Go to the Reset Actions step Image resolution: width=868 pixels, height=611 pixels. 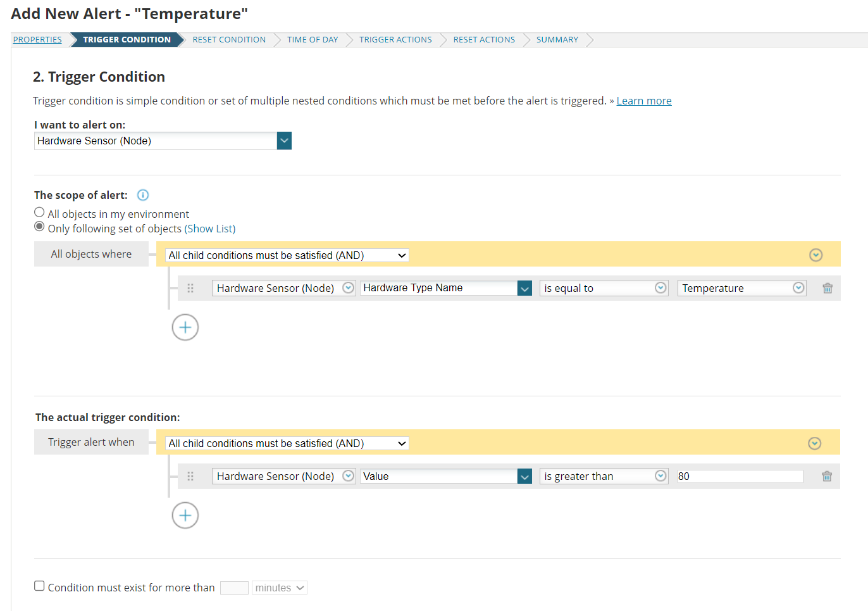[484, 39]
